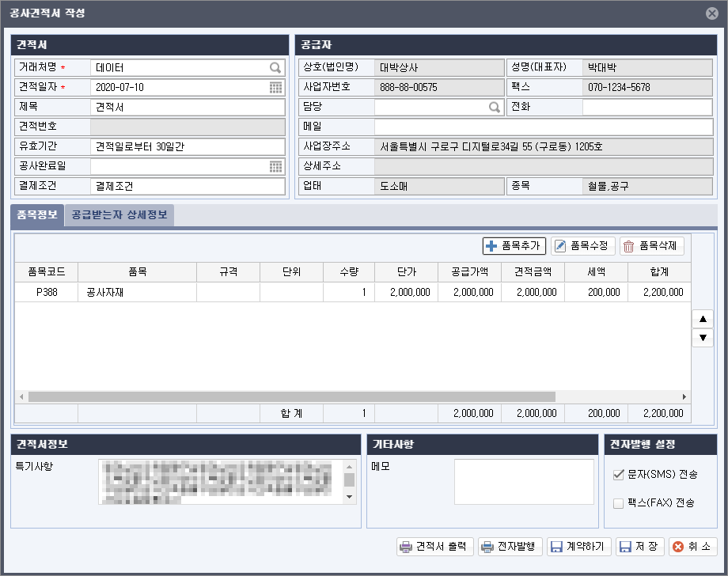The height and width of the screenshot is (576, 728).
Task: Select the 공사자재 item name cell
Action: coord(138,293)
